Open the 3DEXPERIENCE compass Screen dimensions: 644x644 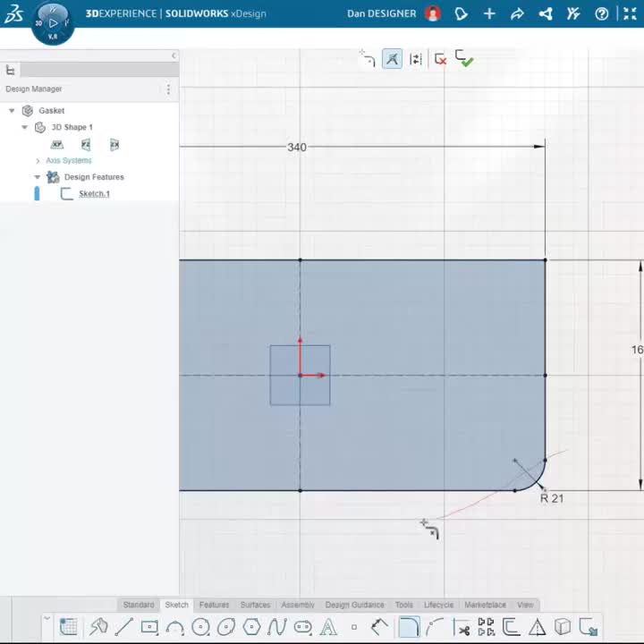tap(53, 23)
